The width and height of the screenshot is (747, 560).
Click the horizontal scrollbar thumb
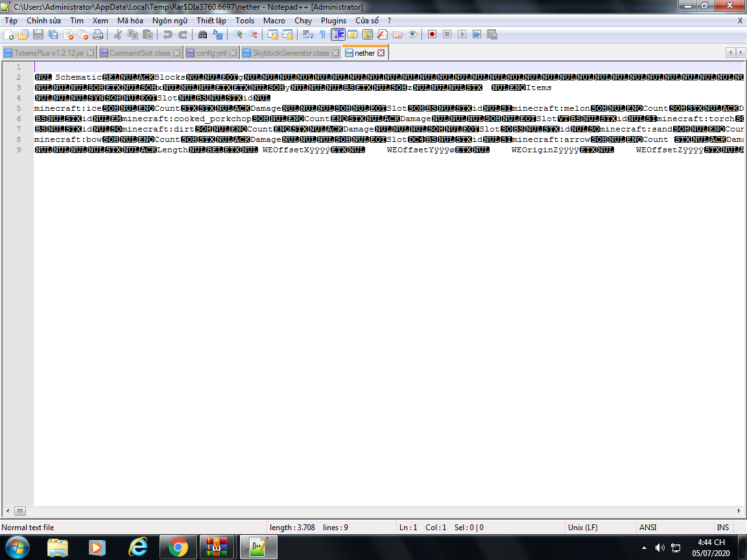click(x=20, y=511)
